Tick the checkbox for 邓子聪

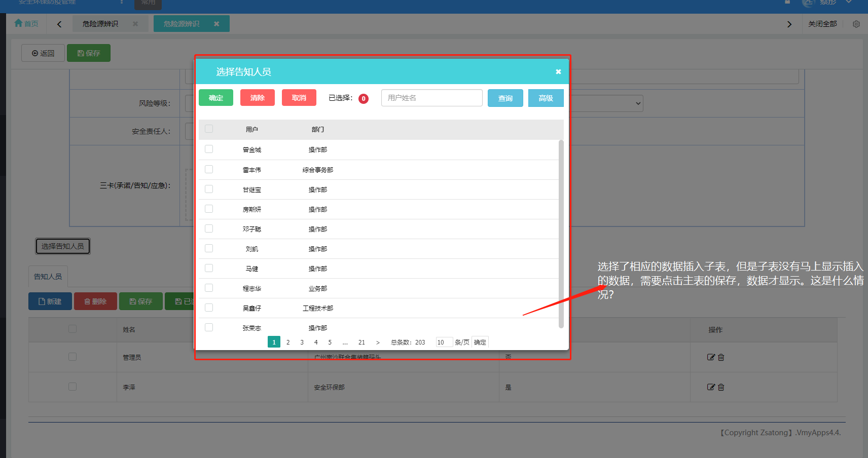[209, 228]
